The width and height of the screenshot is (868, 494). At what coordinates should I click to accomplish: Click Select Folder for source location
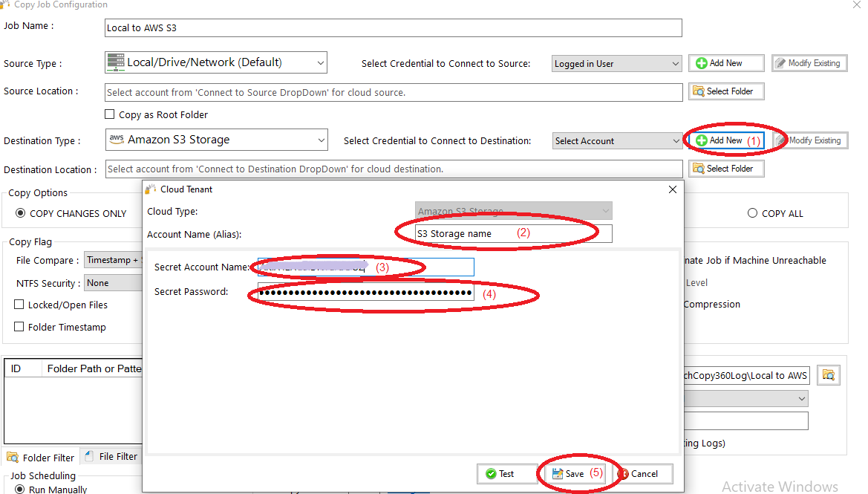(725, 91)
